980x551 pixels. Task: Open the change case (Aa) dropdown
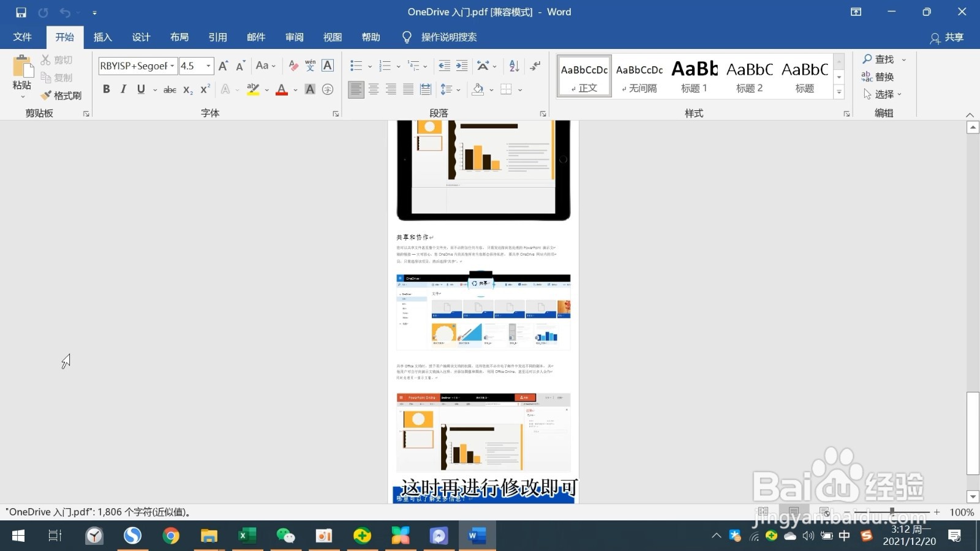(x=266, y=66)
